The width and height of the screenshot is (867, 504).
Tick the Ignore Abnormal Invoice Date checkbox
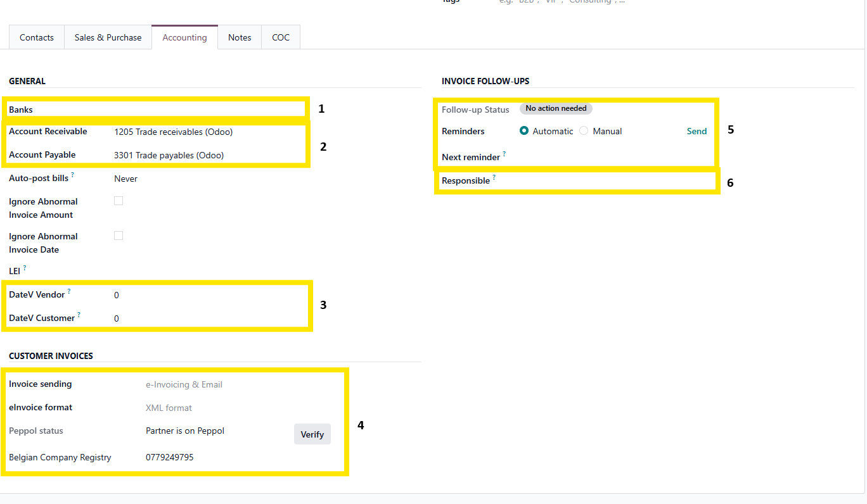coord(119,236)
